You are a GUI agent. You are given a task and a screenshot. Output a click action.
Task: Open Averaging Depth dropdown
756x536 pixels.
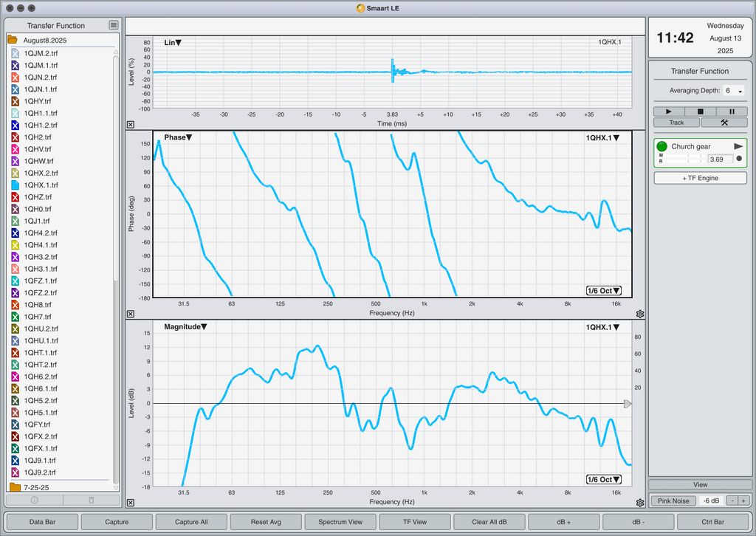[x=733, y=91]
